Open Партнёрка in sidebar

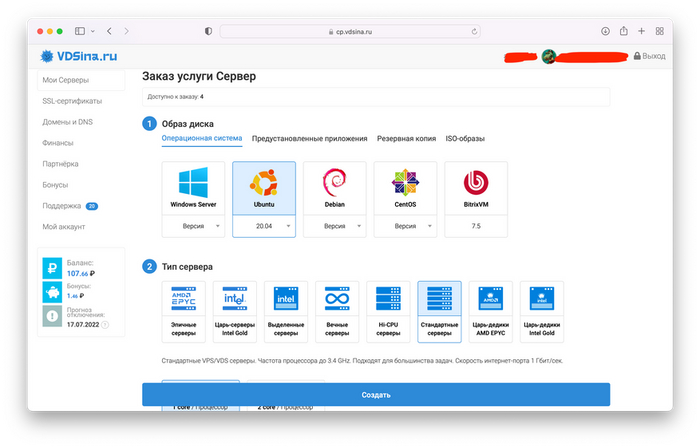click(60, 164)
